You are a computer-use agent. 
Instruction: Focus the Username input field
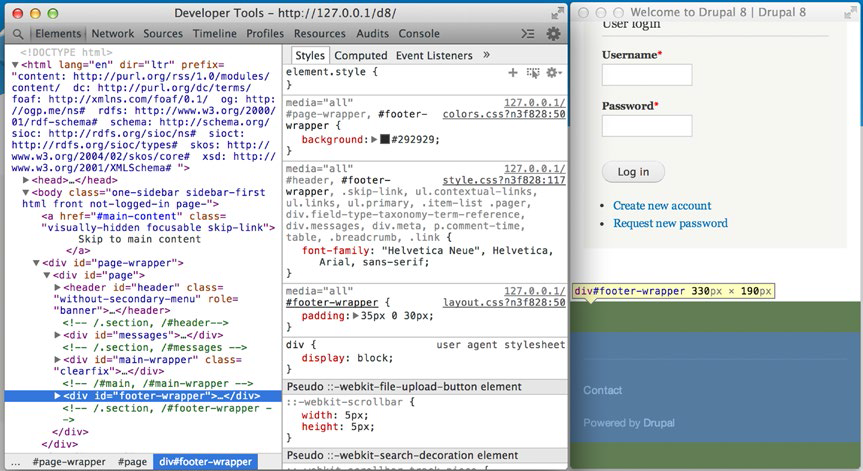click(647, 75)
